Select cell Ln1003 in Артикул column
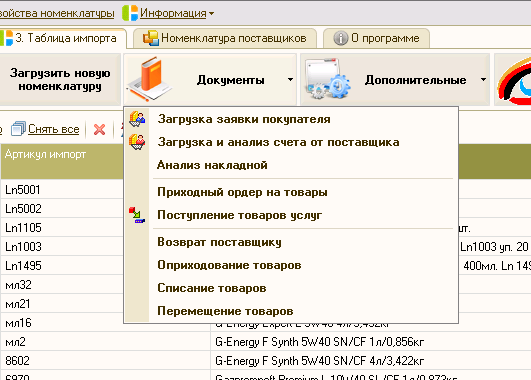This screenshot has height=380, width=531. coord(62,247)
